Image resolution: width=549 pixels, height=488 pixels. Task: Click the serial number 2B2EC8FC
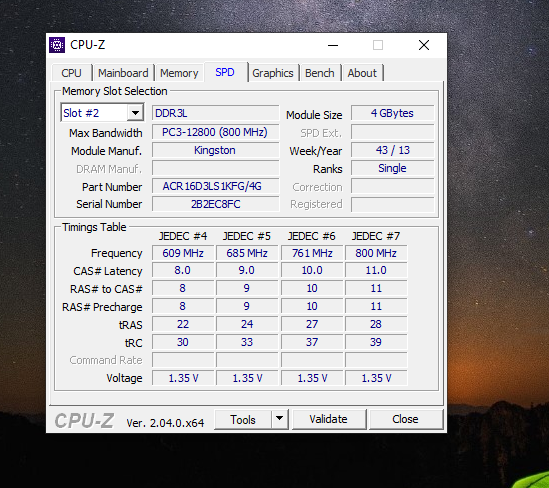click(x=215, y=204)
